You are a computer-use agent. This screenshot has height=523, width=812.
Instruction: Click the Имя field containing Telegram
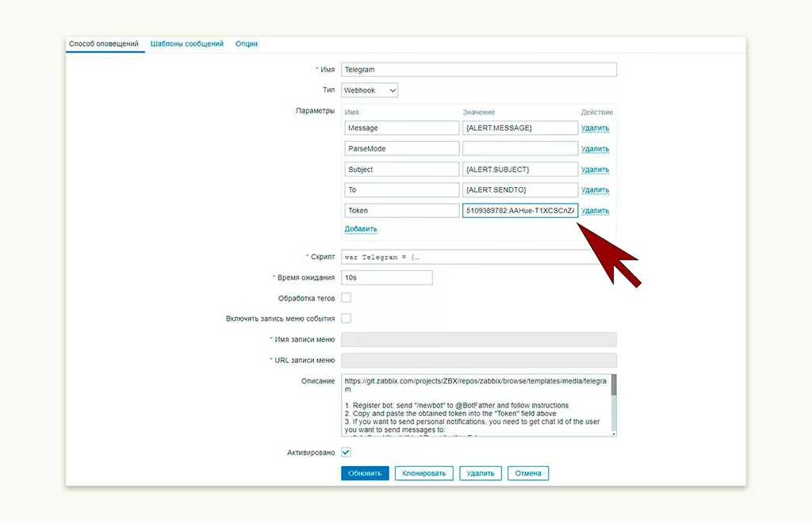(x=478, y=70)
